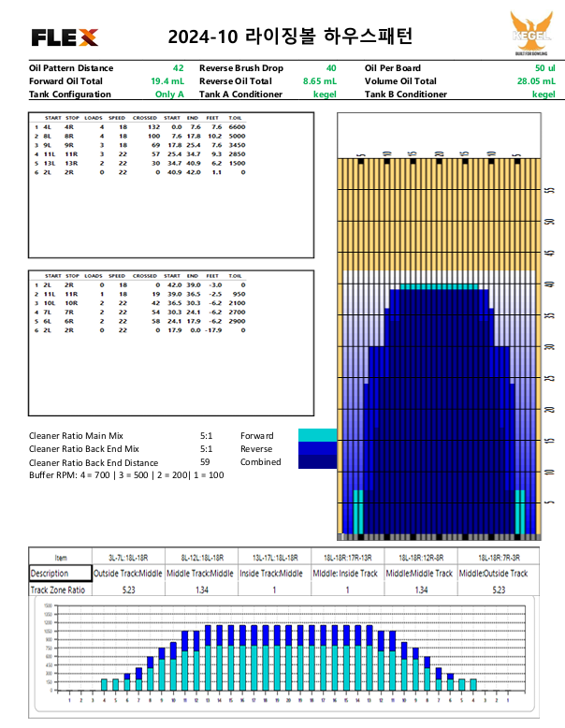Select the "8.65 mL" value
This screenshot has height=728, width=565.
(x=320, y=81)
